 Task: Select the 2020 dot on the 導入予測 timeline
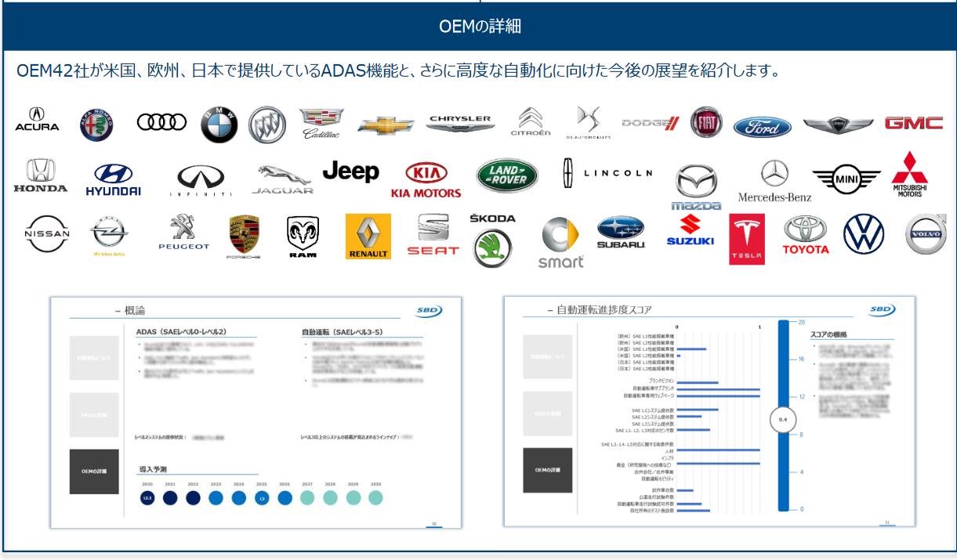(x=147, y=497)
